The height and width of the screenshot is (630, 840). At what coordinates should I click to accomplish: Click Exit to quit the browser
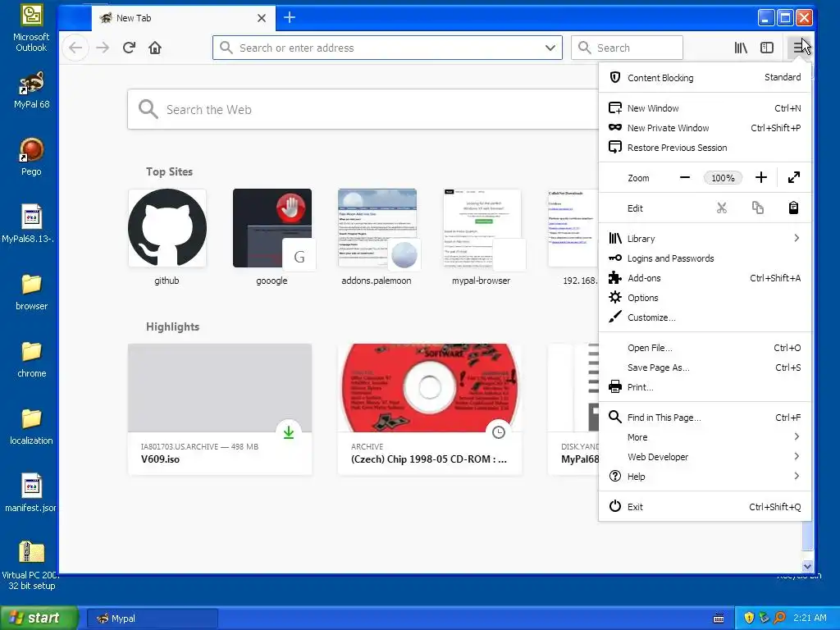[705, 507]
